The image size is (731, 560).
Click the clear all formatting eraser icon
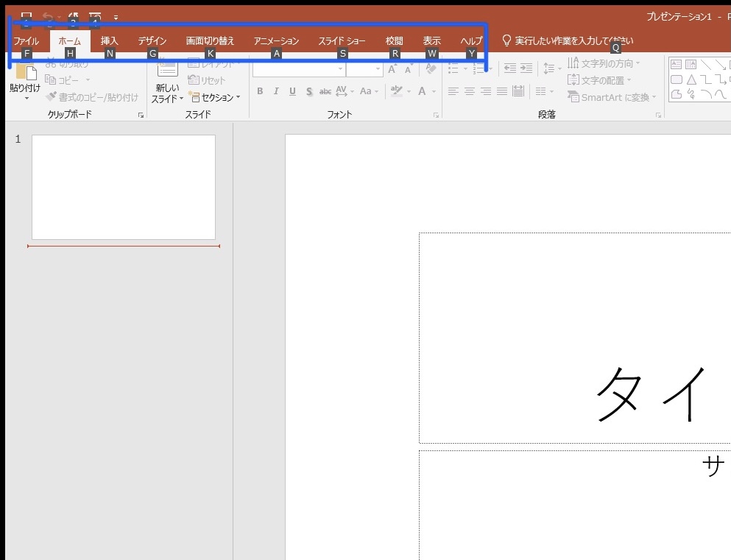click(431, 69)
